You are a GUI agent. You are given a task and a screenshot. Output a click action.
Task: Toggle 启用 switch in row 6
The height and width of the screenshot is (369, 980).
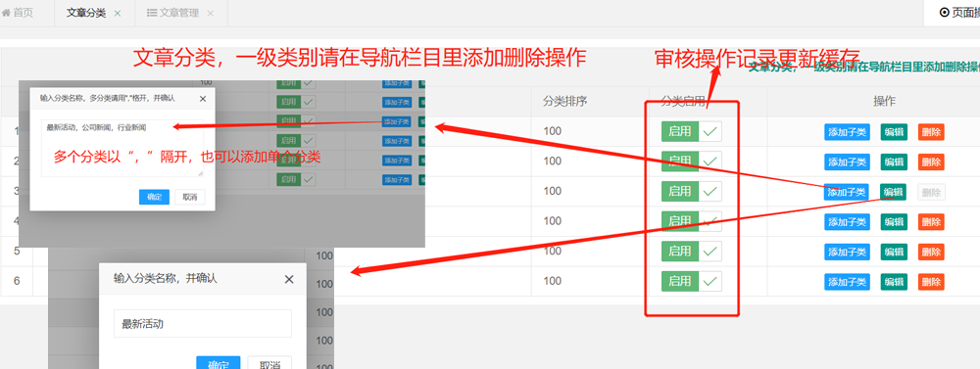click(x=691, y=281)
